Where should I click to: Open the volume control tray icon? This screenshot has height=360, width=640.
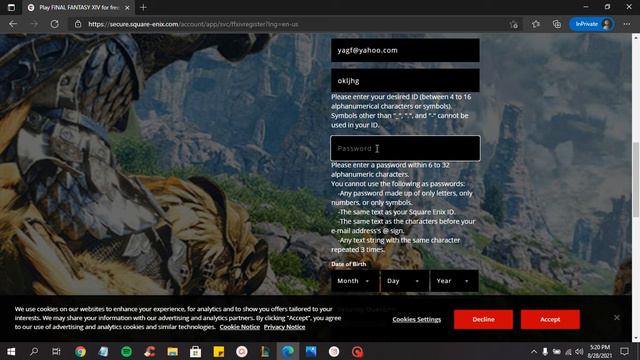point(579,351)
